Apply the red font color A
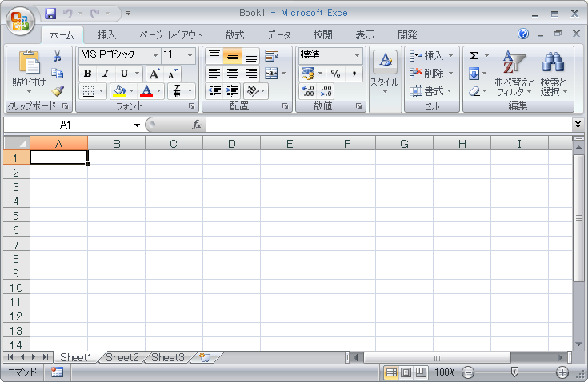The image size is (588, 382). coord(146,91)
